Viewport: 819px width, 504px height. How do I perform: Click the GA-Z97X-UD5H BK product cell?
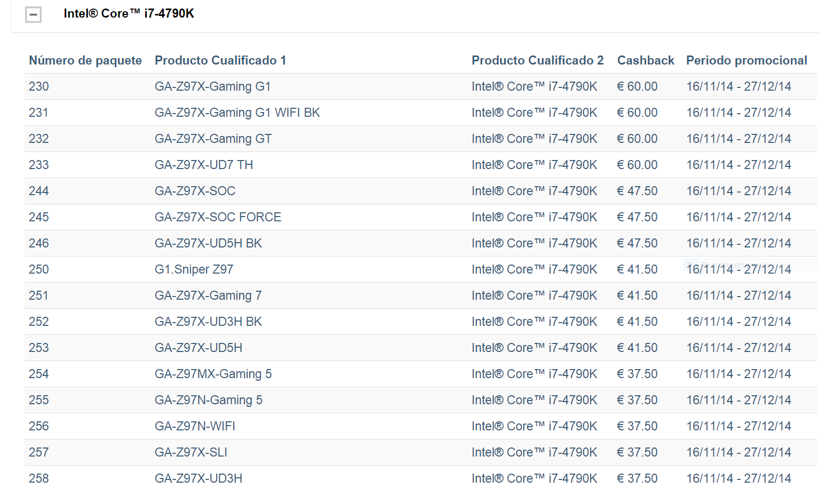click(209, 243)
